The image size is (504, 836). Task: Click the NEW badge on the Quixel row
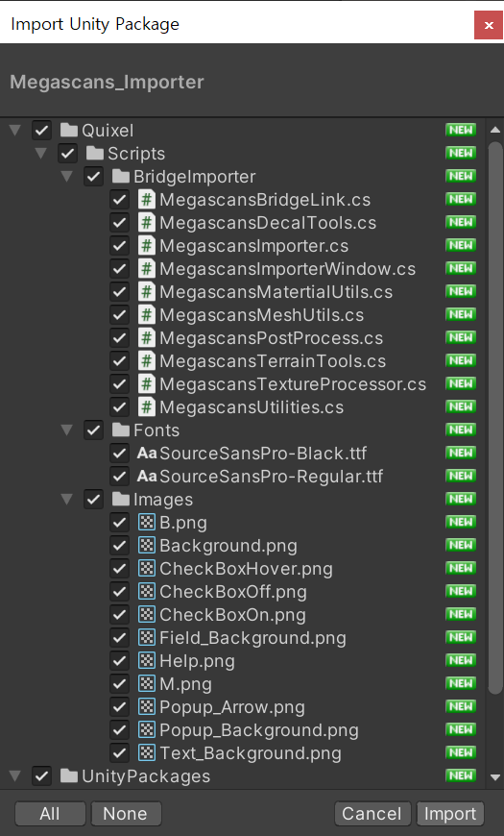(461, 130)
